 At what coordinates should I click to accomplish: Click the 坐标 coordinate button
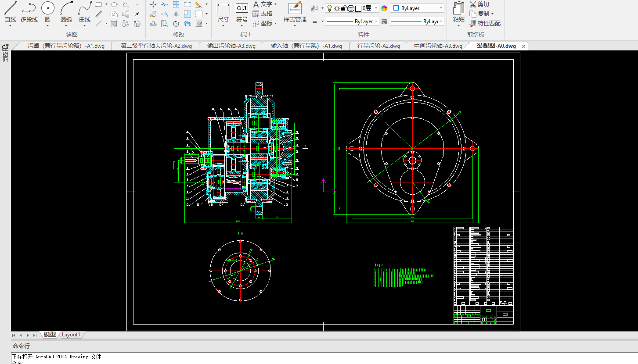(x=262, y=24)
